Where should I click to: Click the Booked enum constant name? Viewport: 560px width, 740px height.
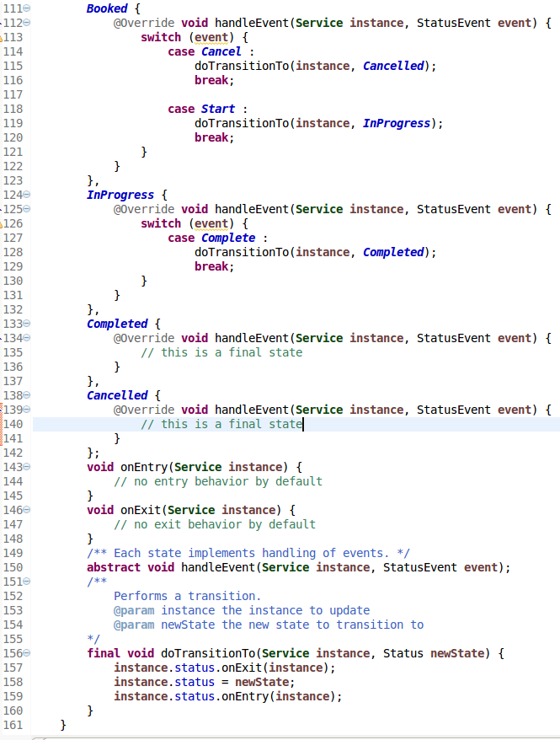pyautogui.click(x=107, y=8)
